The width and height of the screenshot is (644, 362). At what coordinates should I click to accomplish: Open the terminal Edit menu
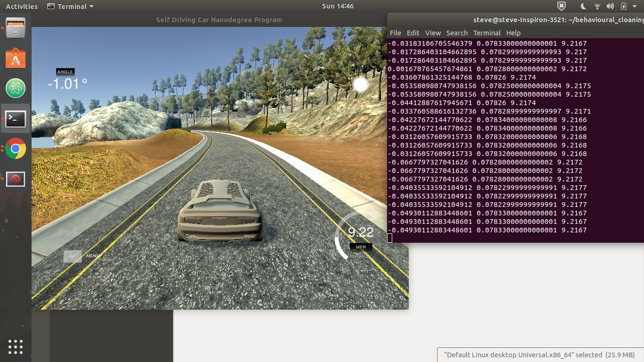pos(413,33)
